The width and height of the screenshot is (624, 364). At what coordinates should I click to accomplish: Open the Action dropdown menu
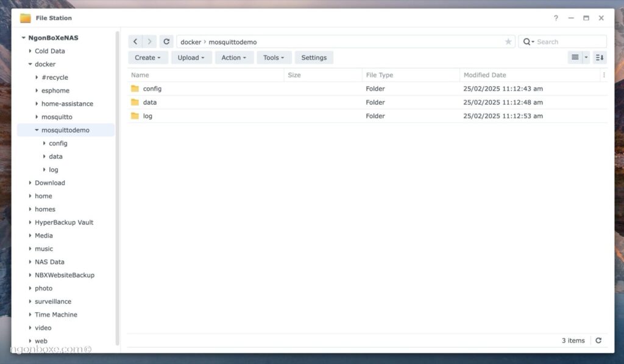coord(234,58)
